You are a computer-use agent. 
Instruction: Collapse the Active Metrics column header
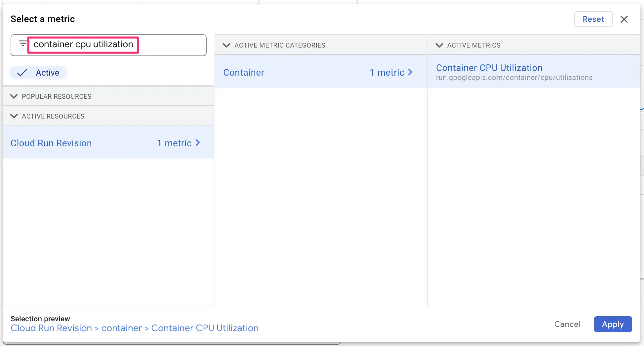tap(439, 45)
